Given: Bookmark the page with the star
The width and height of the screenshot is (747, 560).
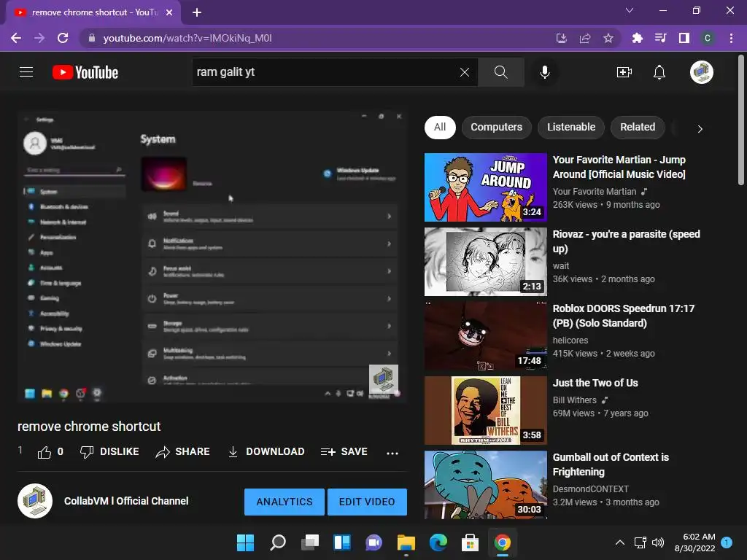Looking at the screenshot, I should (608, 38).
